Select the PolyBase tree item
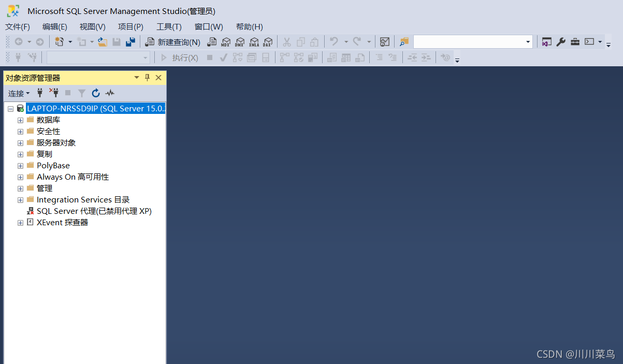Image resolution: width=623 pixels, height=364 pixels. 53,166
